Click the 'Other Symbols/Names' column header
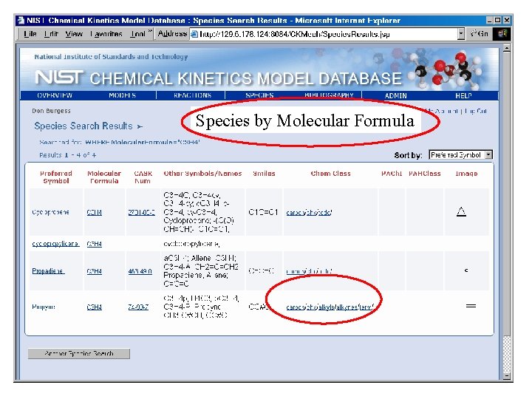This screenshot has width=532, height=399. (x=202, y=174)
